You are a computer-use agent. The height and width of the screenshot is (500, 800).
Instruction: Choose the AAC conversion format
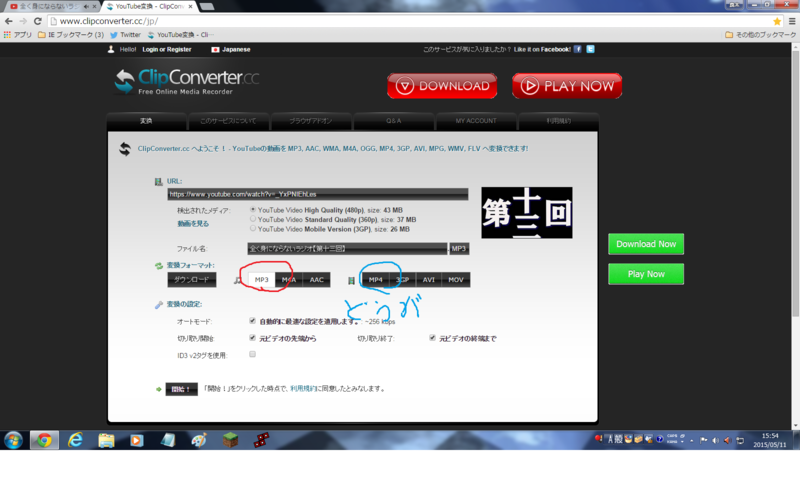click(316, 280)
